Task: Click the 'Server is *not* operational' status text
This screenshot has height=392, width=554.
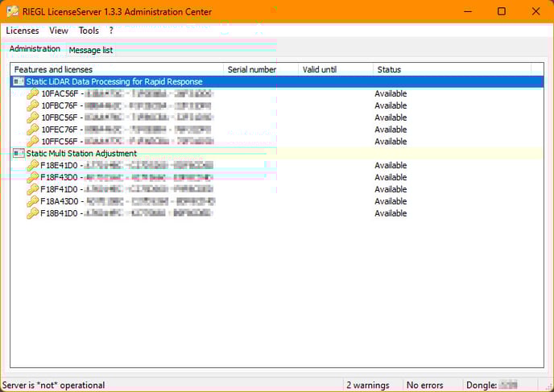Action: [54, 385]
